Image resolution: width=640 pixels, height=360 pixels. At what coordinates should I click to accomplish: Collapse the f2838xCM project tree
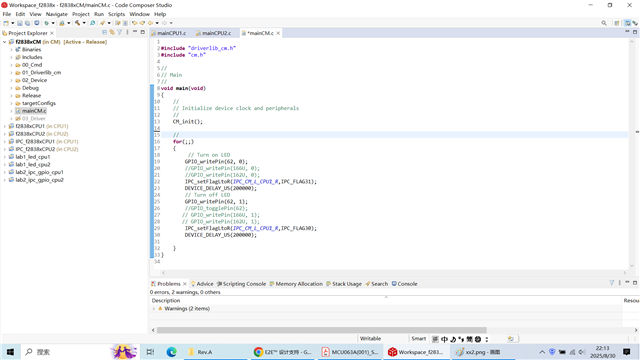click(x=4, y=42)
